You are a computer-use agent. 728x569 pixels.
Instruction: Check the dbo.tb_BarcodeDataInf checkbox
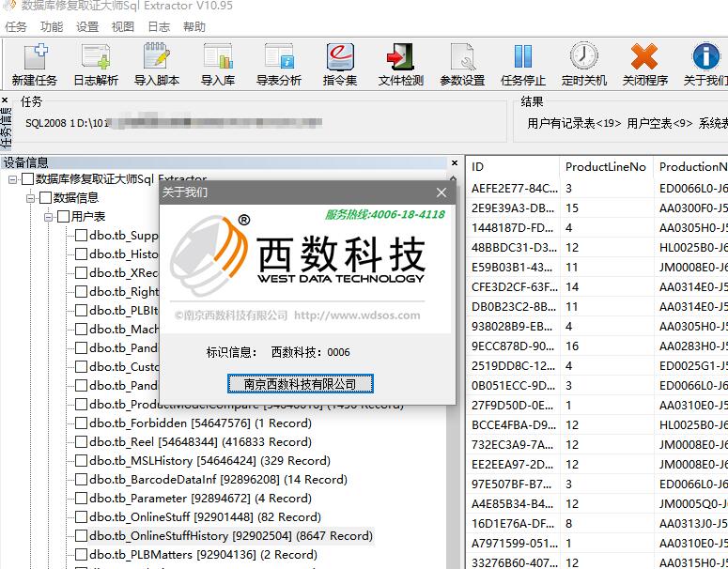point(81,480)
